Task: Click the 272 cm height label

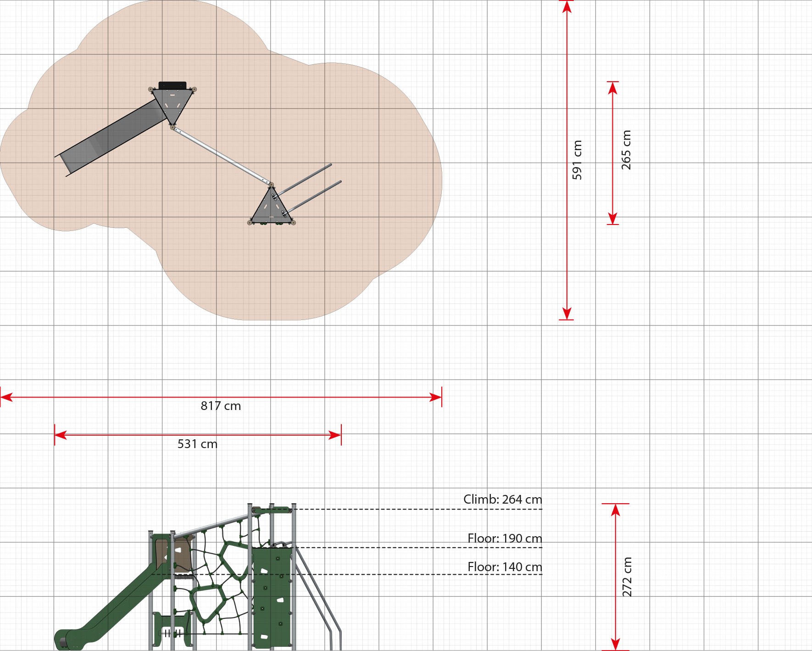Action: 627,577
